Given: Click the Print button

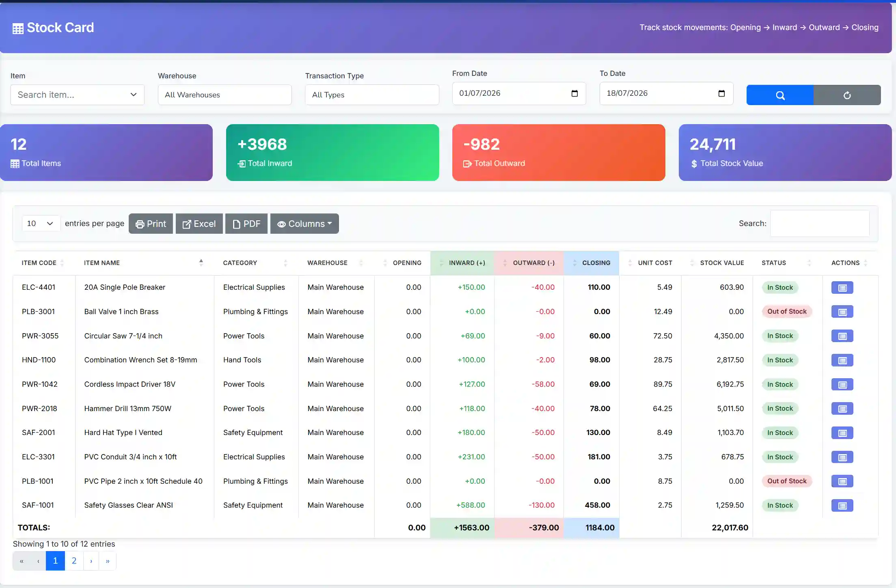Looking at the screenshot, I should pos(151,224).
